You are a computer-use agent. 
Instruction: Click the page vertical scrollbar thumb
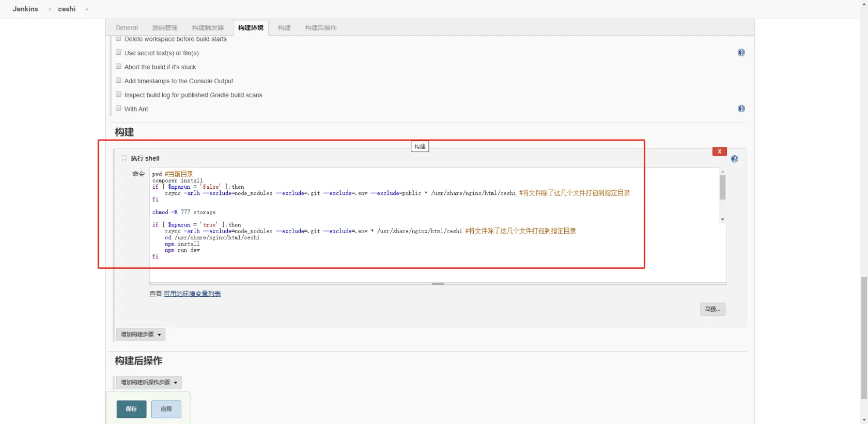pos(864,338)
